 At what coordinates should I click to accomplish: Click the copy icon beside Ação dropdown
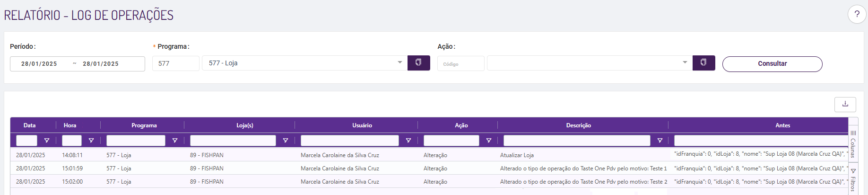pyautogui.click(x=703, y=63)
